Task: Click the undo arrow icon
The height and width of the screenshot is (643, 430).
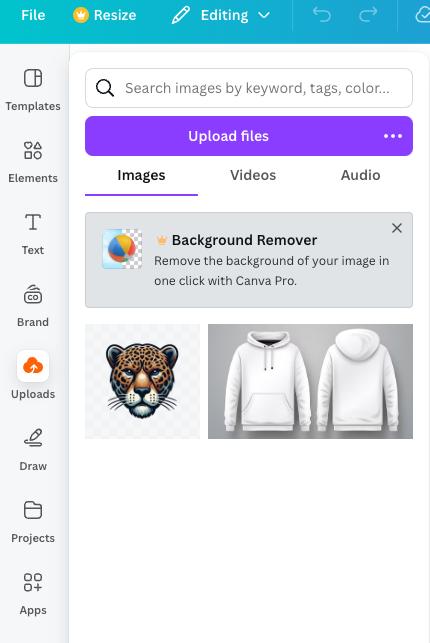Action: coord(322,15)
